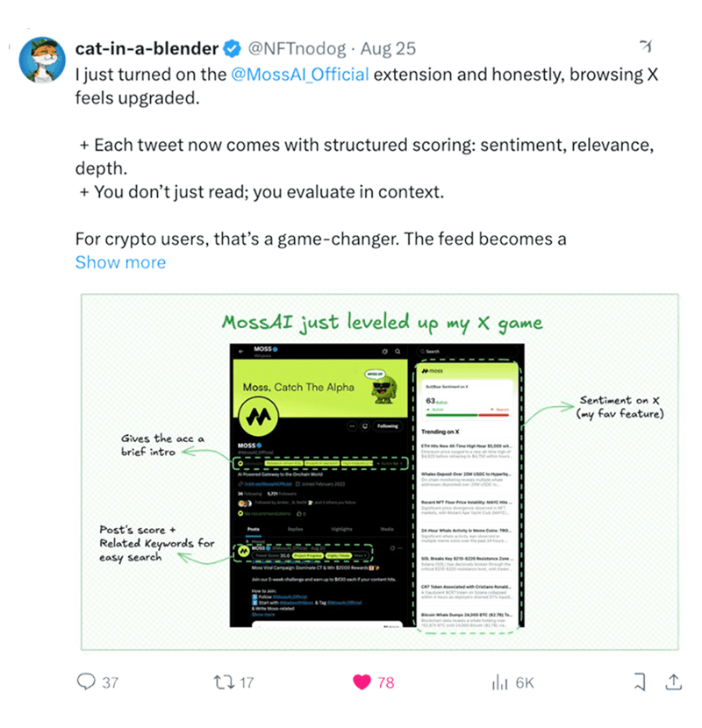
Task: Open the view count analytics icon
Action: coord(501,682)
